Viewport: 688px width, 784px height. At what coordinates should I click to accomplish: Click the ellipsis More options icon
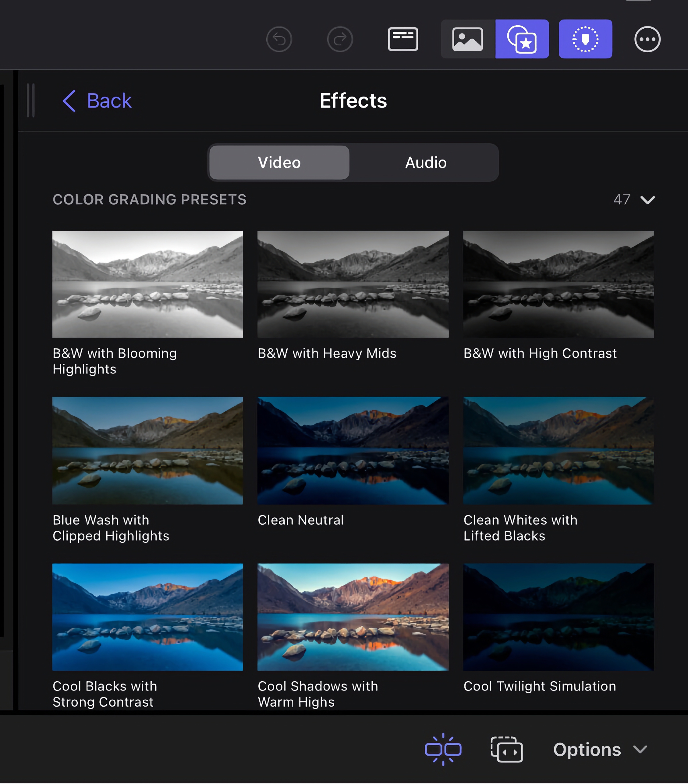[x=647, y=39]
